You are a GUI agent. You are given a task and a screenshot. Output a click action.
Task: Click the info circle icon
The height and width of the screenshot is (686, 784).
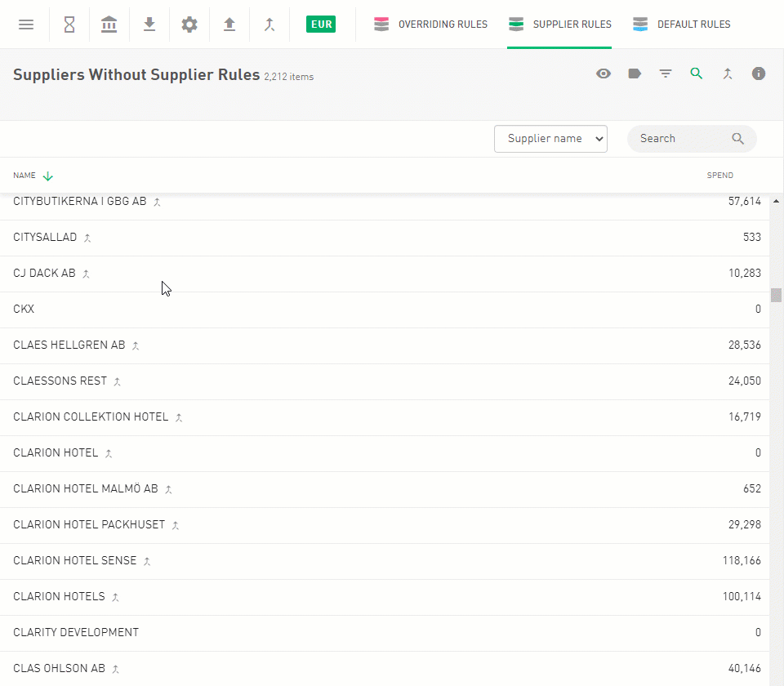point(759,73)
